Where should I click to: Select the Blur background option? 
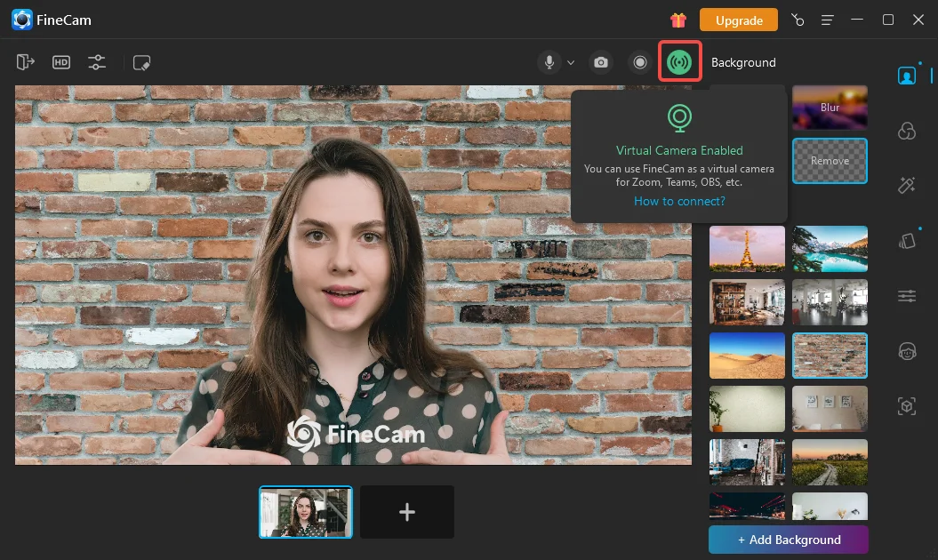click(x=830, y=108)
